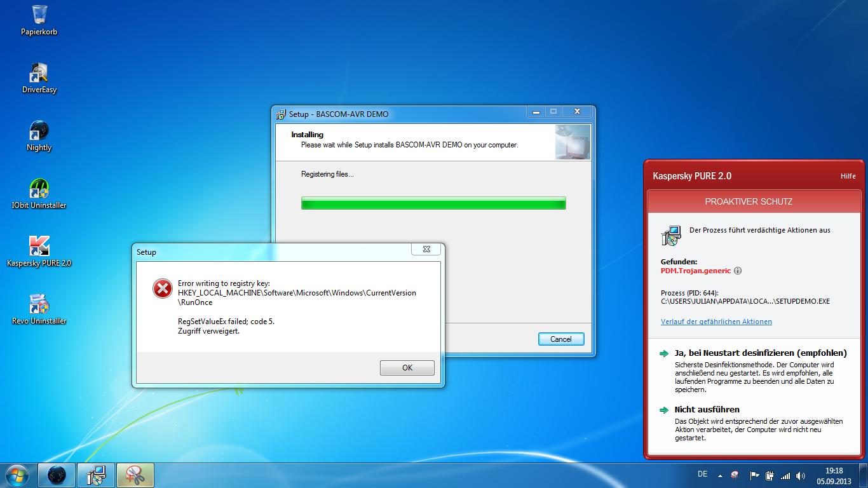Click the 'Registering files...' status text
The image size is (868, 488).
pyautogui.click(x=327, y=174)
